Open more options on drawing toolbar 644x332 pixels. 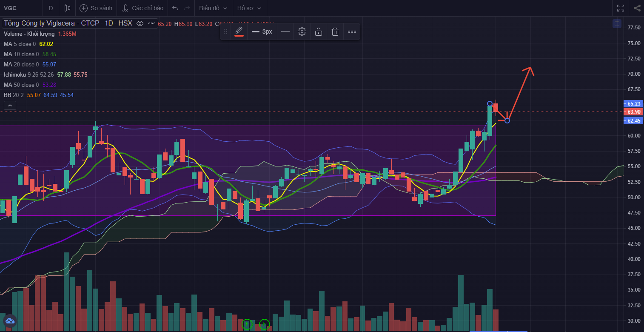352,31
